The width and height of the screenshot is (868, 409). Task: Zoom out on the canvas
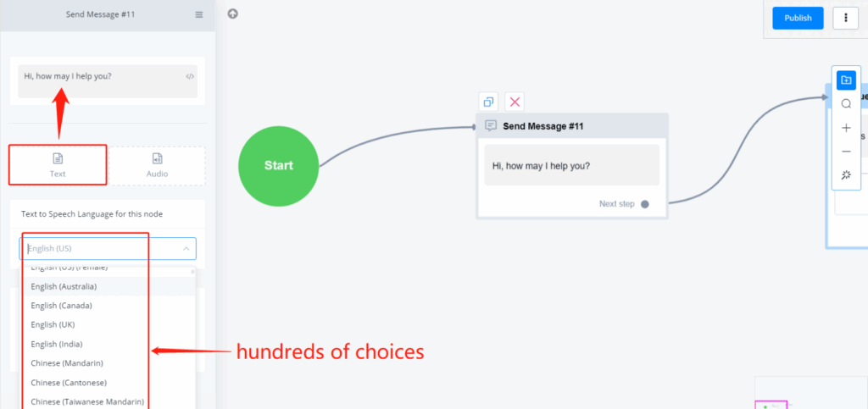click(x=846, y=152)
